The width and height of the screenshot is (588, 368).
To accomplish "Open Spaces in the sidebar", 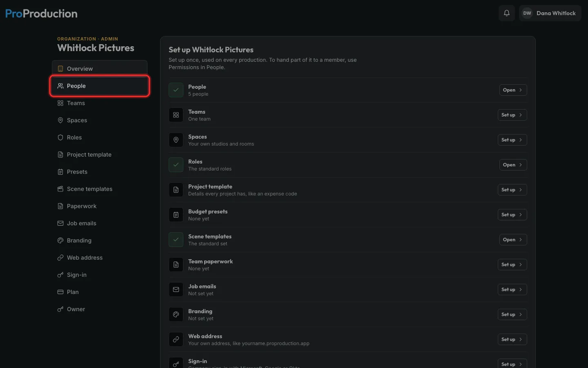I will point(100,120).
